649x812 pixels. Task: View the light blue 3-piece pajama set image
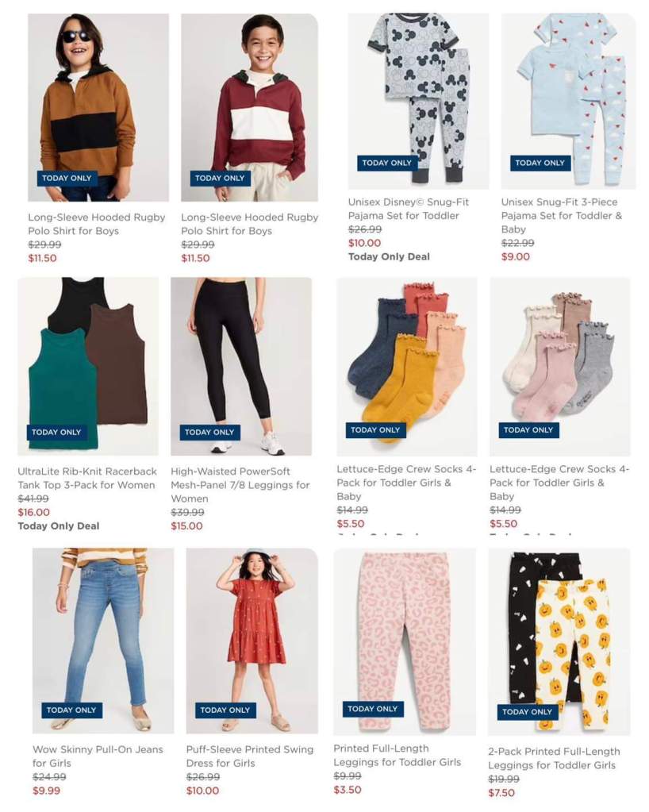[568, 101]
